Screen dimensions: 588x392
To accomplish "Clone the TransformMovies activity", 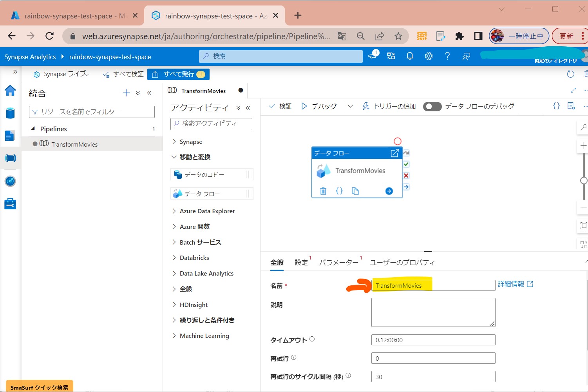I will click(x=355, y=191).
